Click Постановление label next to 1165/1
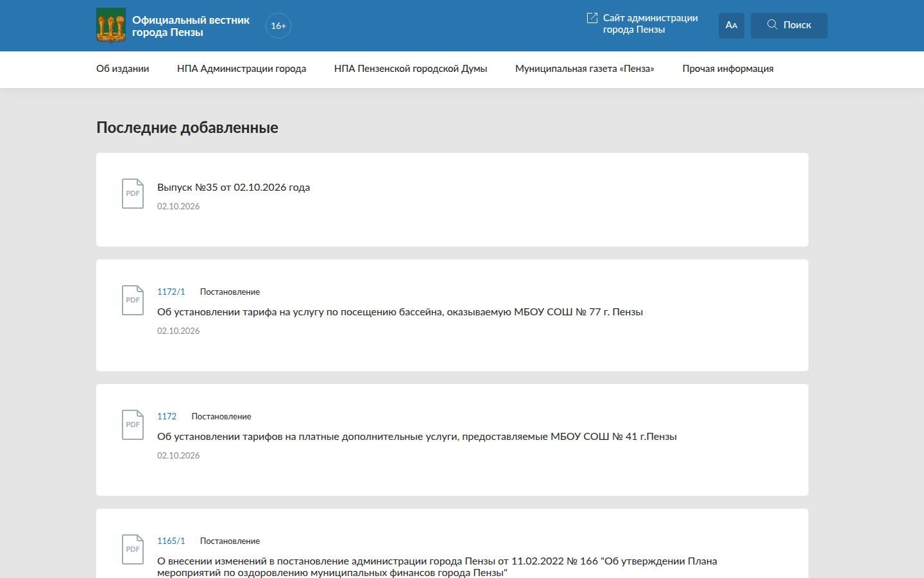Screen dimensions: 924x578 tap(230, 541)
